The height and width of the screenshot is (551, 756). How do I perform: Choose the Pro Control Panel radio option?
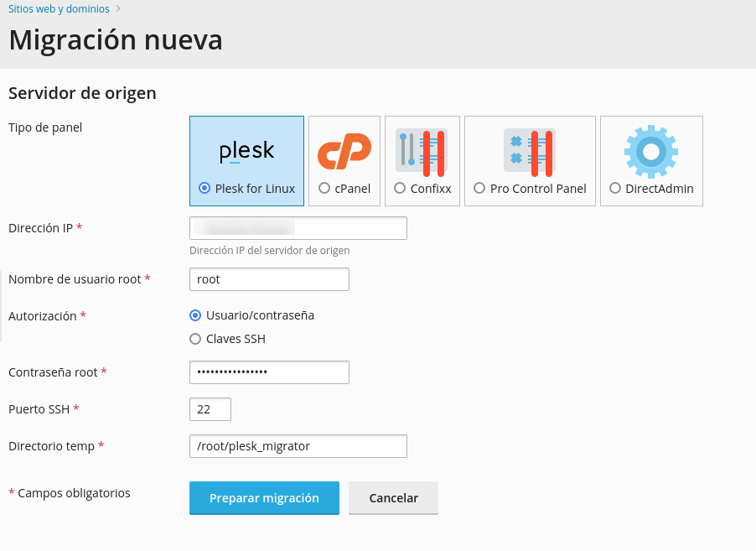tap(479, 188)
